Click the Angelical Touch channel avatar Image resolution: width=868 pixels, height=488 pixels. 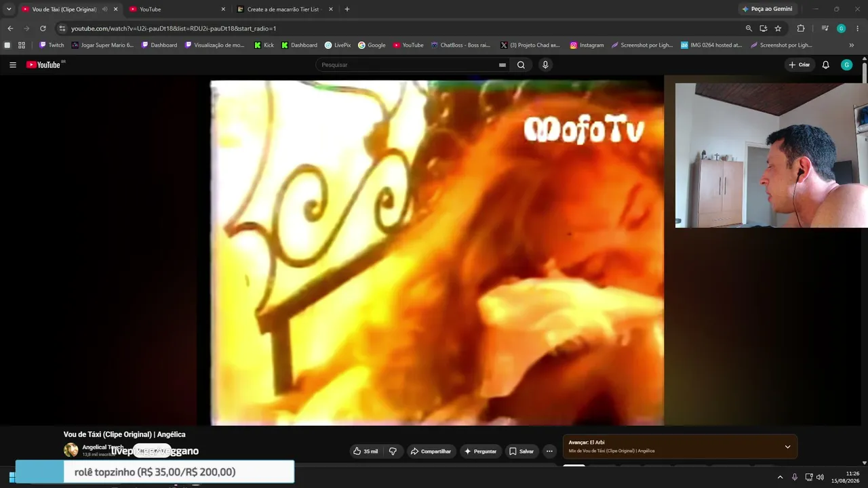pos(71,450)
